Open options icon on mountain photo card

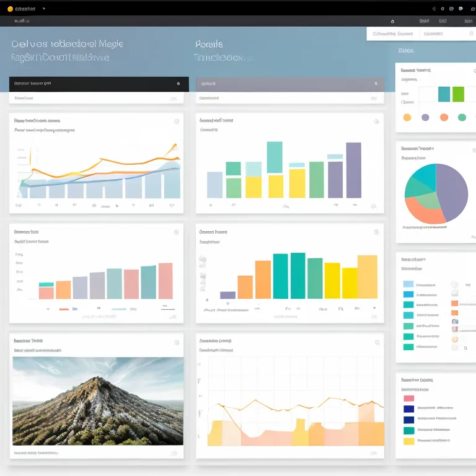[177, 342]
